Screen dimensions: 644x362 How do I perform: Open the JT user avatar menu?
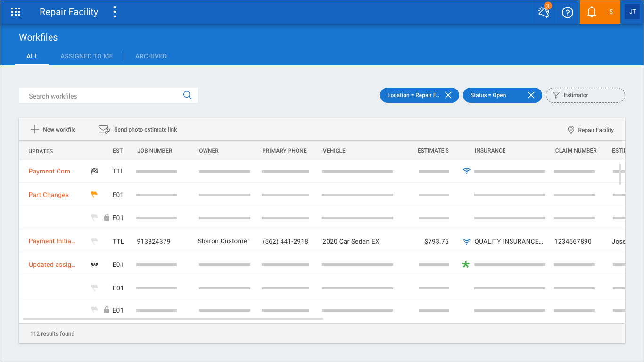point(632,12)
